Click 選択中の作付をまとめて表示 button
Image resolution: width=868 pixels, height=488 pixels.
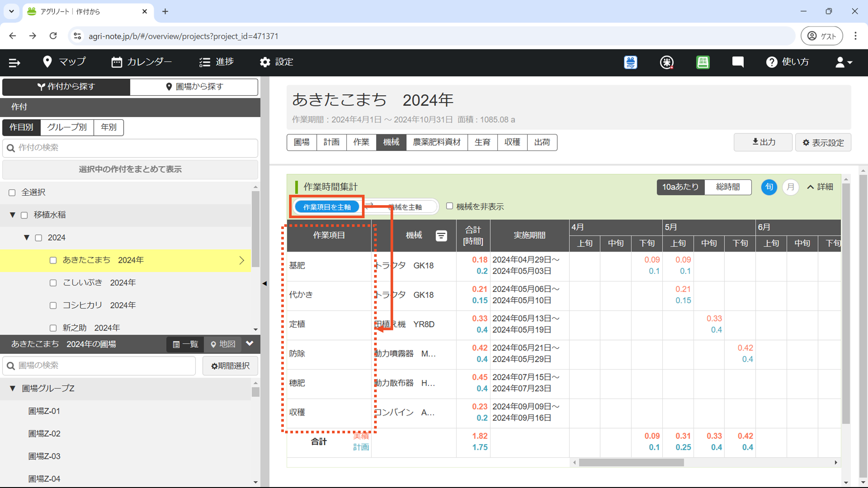130,169
